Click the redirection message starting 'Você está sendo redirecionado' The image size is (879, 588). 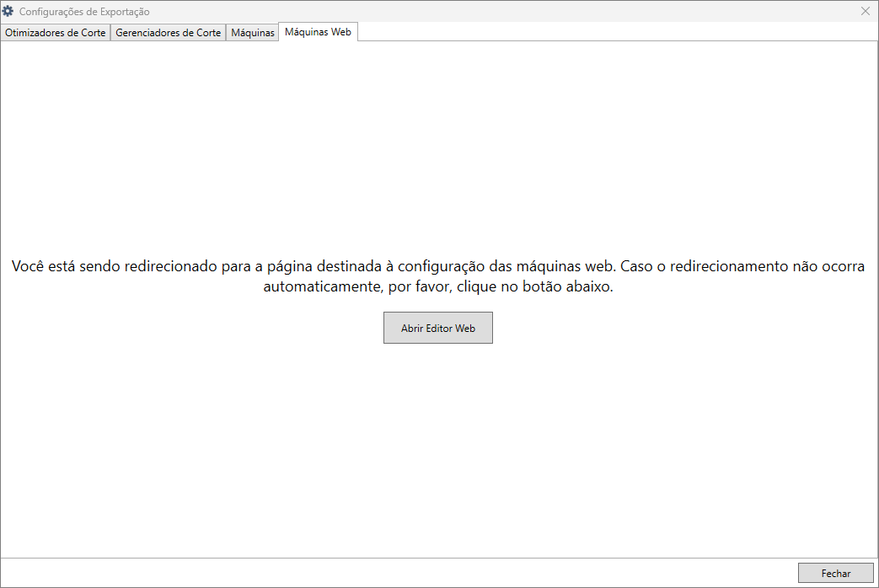click(438, 275)
